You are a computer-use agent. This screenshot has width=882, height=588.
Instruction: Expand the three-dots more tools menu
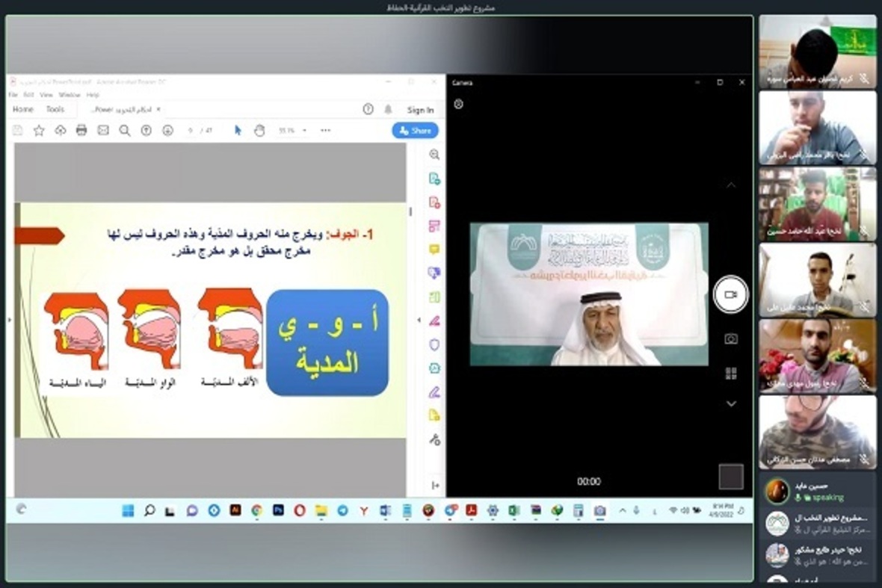(x=325, y=130)
